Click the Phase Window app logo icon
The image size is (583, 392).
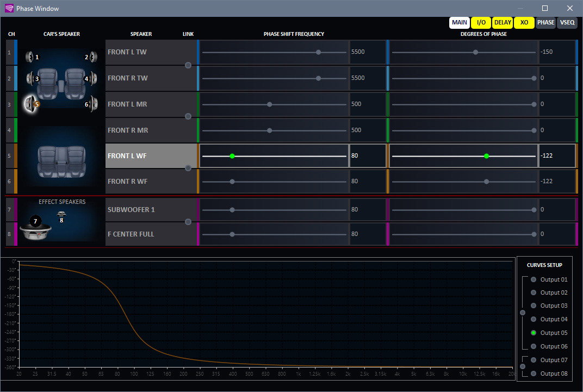[9, 8]
